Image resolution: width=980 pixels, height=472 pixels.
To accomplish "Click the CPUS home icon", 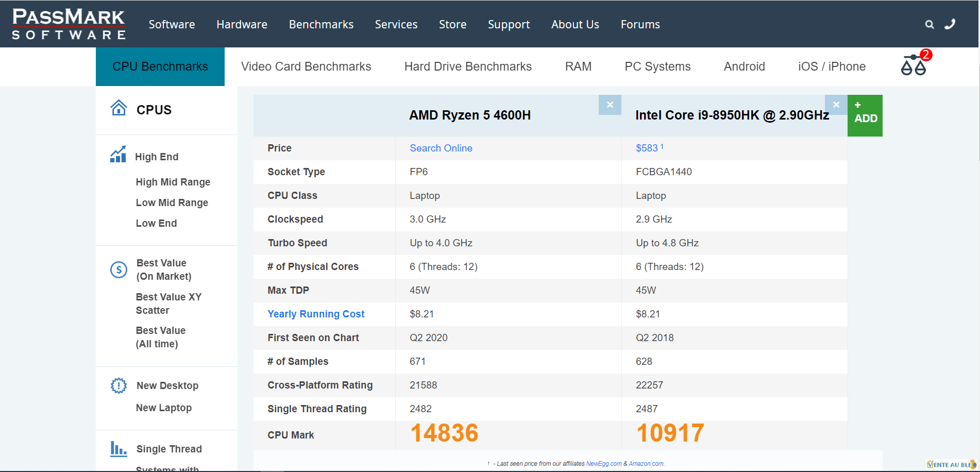I will [119, 108].
